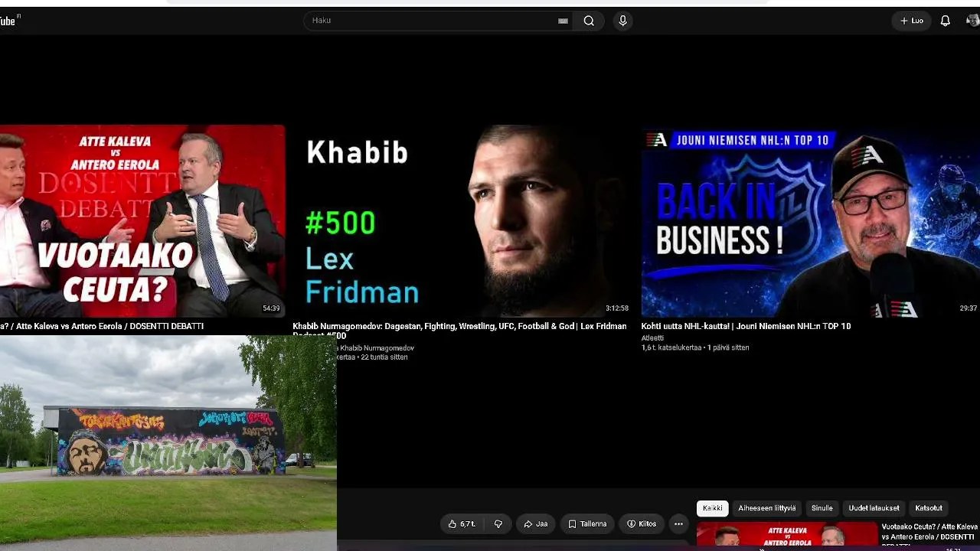Open the Back in Business NHL thumbnail
Screen dimensions: 980x551
(x=811, y=220)
